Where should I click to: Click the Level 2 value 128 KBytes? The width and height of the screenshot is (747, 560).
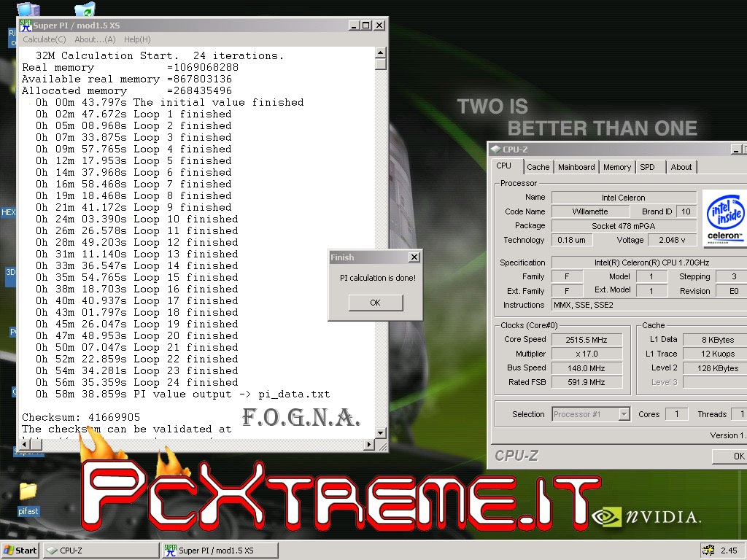pos(715,368)
